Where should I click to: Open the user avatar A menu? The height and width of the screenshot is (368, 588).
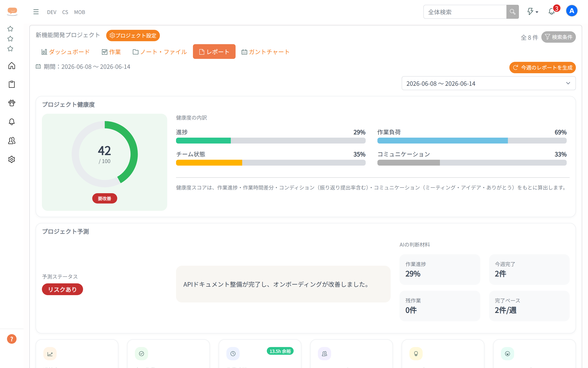tap(572, 11)
